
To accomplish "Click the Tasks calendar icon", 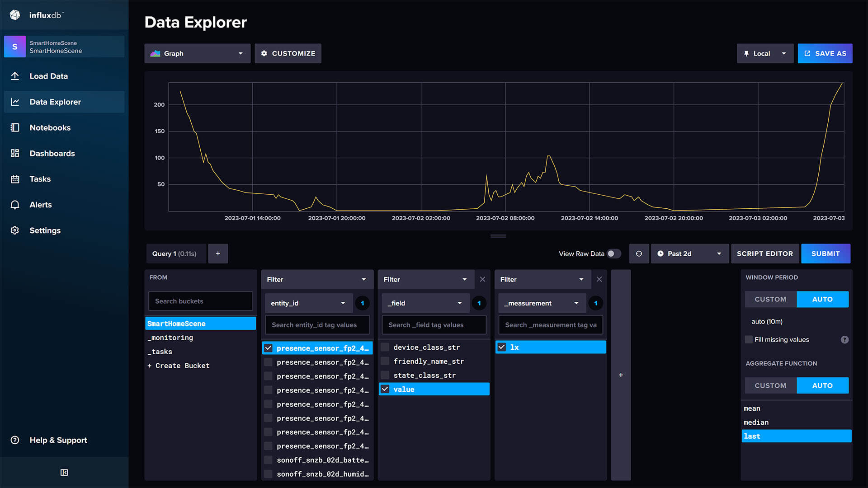I will tap(15, 179).
